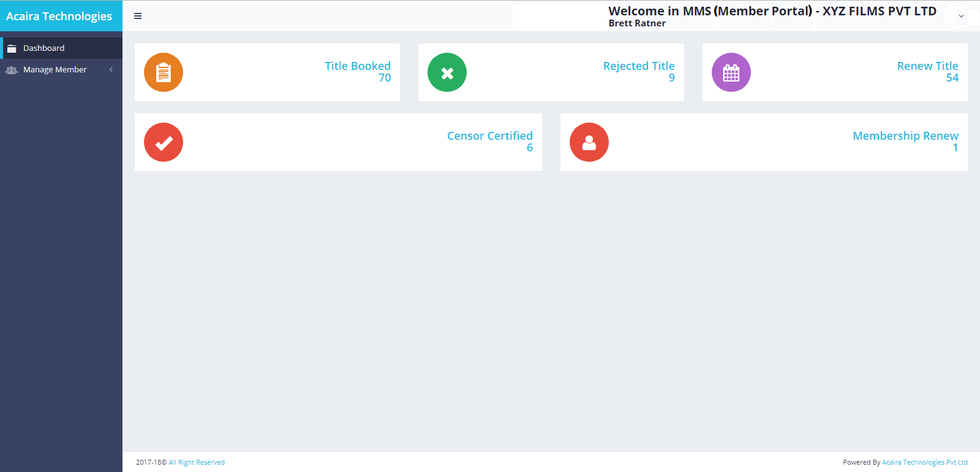Click the red user Membership Renew icon
The image size is (980, 472).
click(x=589, y=142)
